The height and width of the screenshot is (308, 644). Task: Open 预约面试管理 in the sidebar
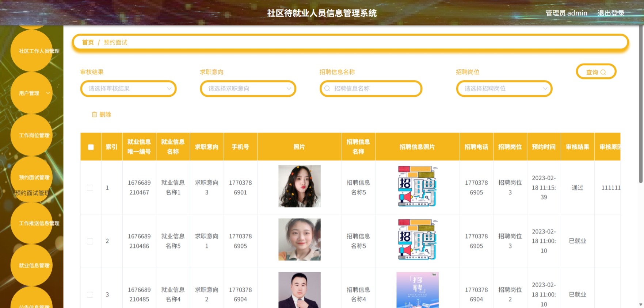coord(31,177)
